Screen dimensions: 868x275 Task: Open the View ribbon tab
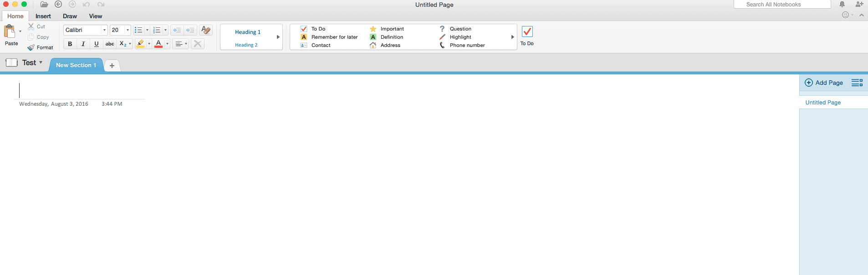click(96, 16)
